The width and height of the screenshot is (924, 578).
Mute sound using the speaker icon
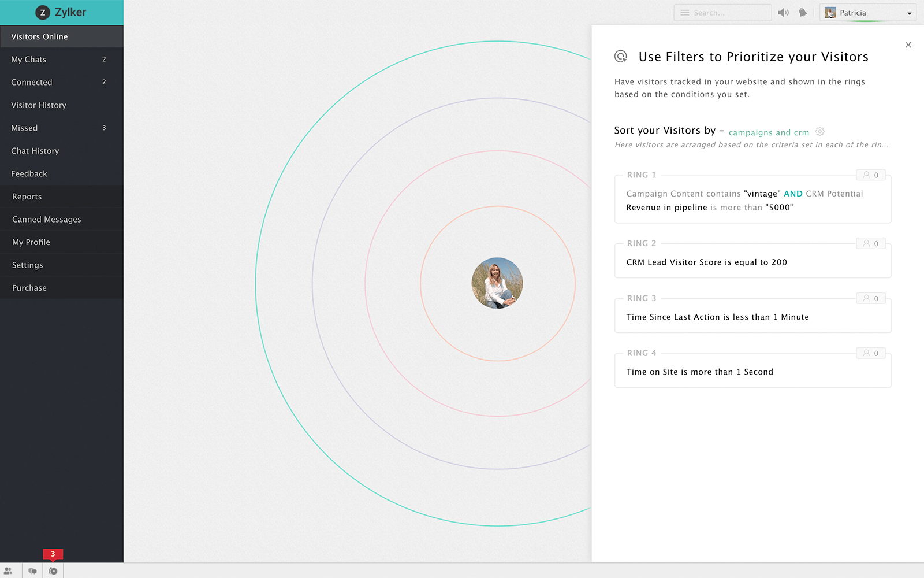point(783,13)
